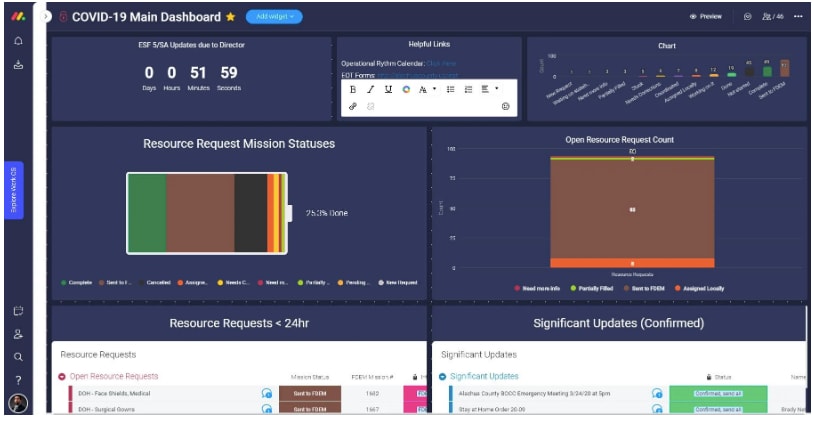Toggle Partially Filled legend in Open Resource chart
814x421 pixels.
[x=592, y=288]
